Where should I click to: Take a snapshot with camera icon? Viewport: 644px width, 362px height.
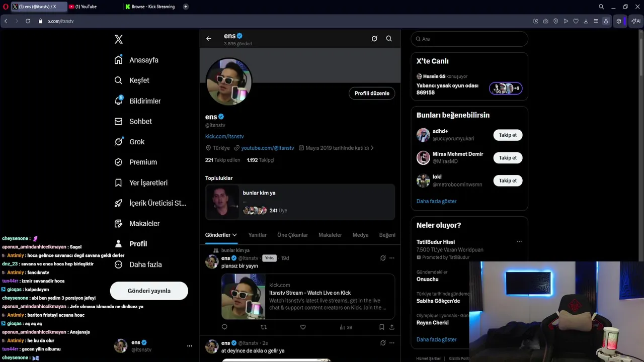546,21
